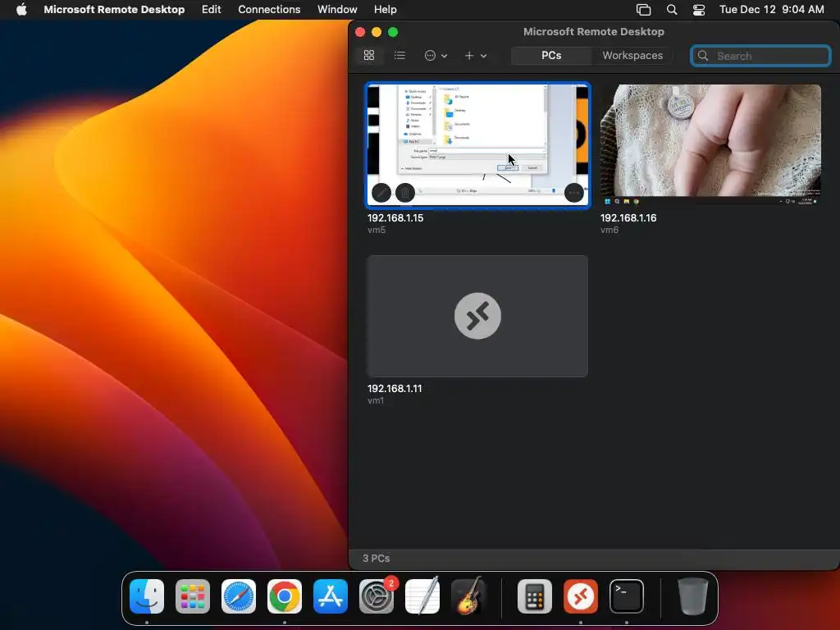The width and height of the screenshot is (840, 630).
Task: Close the Microsoft Remote Desktop window
Action: point(361,32)
